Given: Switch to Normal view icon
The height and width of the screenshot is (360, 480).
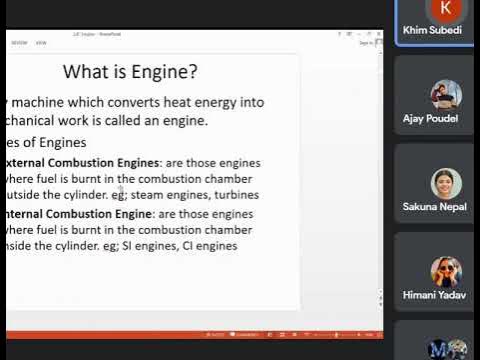Looking at the screenshot, I should click(x=270, y=334).
